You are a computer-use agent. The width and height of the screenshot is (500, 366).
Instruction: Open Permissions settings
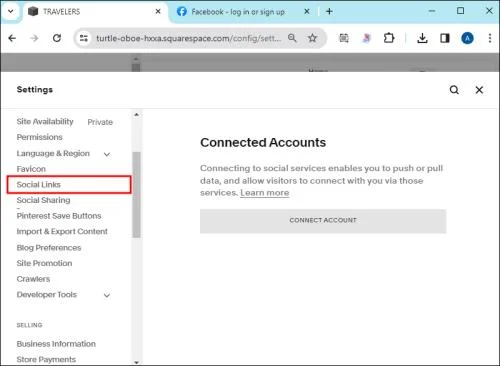(x=40, y=137)
